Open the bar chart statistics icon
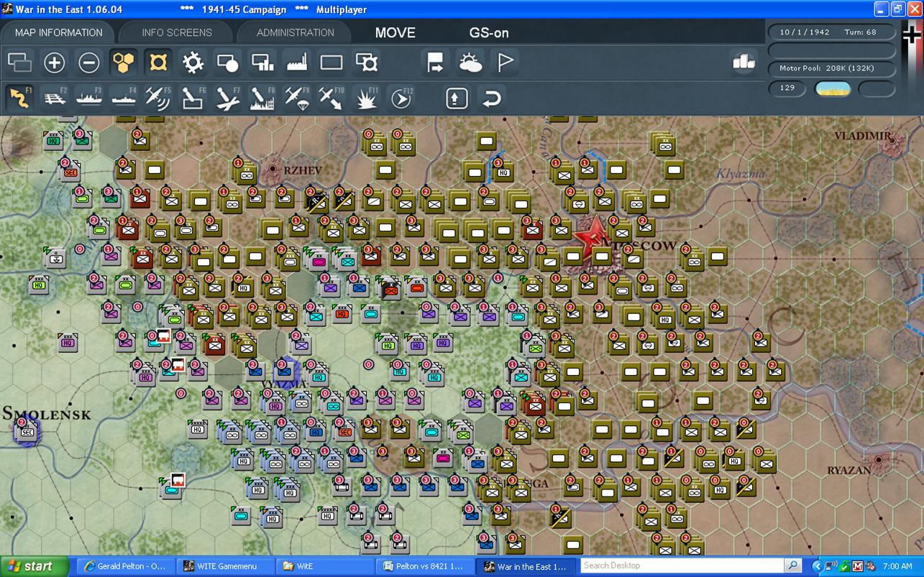This screenshot has width=924, height=577. [x=744, y=63]
